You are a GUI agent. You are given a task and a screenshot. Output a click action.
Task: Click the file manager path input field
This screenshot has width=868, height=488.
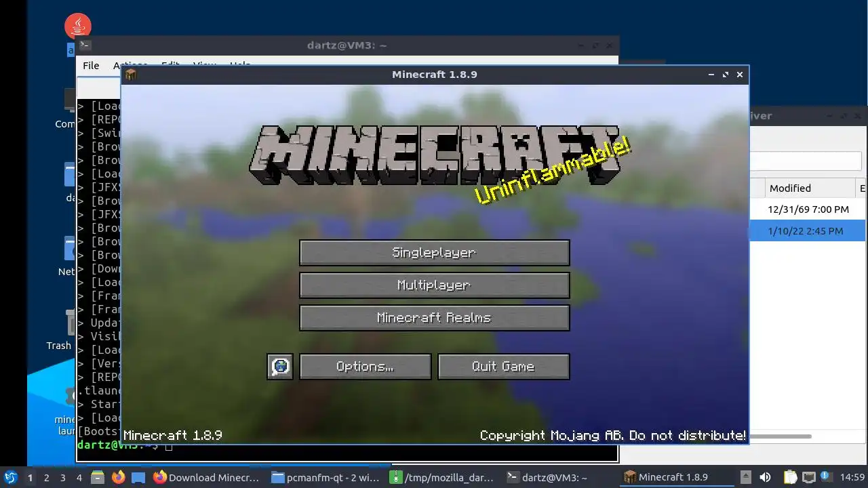pyautogui.click(x=805, y=161)
